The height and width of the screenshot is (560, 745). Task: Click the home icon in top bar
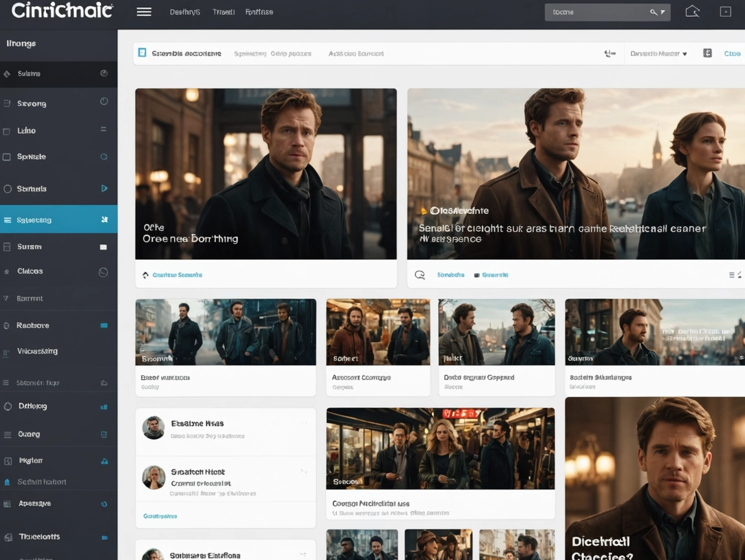click(693, 12)
